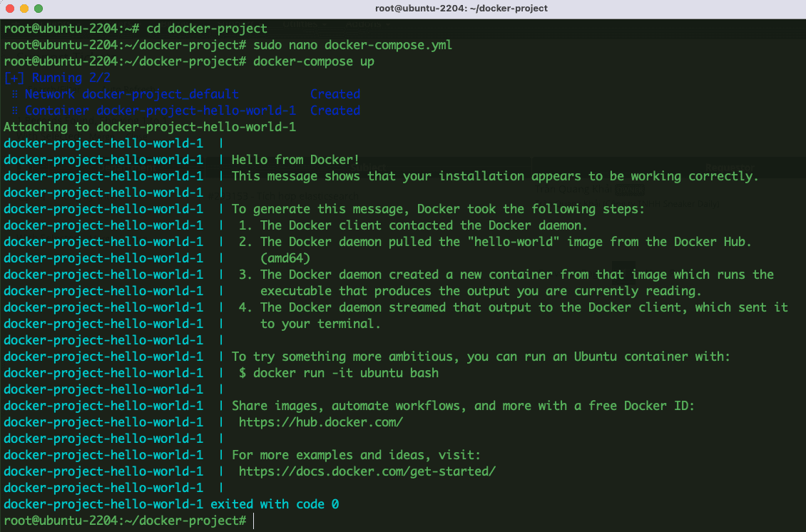Click 'Container docker-project-hello-world-1' text
806x532 pixels.
click(160, 111)
